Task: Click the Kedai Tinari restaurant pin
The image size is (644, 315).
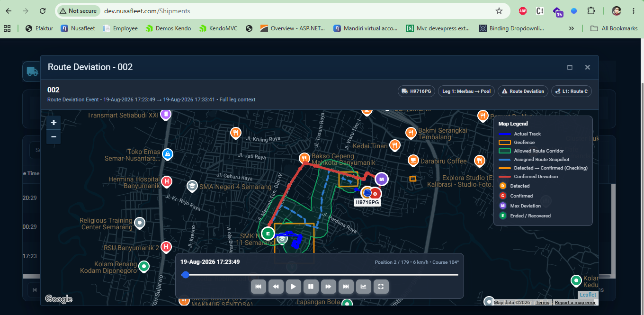Action: [394, 145]
